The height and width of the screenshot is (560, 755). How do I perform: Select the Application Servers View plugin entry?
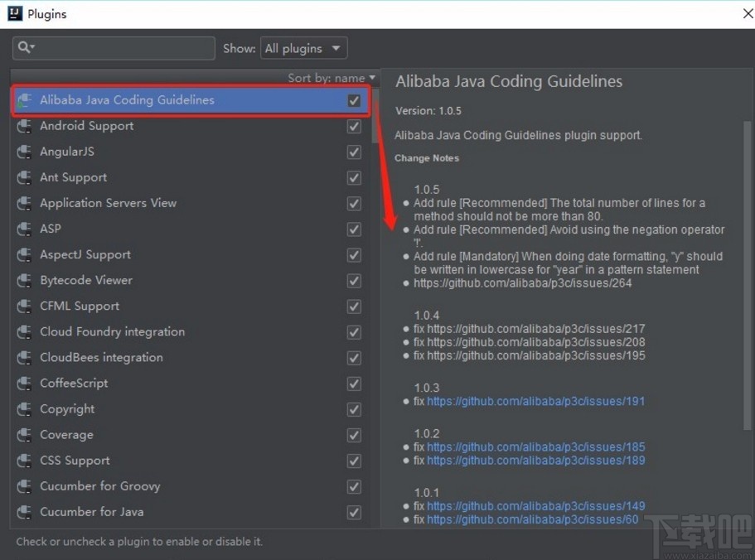tap(108, 203)
